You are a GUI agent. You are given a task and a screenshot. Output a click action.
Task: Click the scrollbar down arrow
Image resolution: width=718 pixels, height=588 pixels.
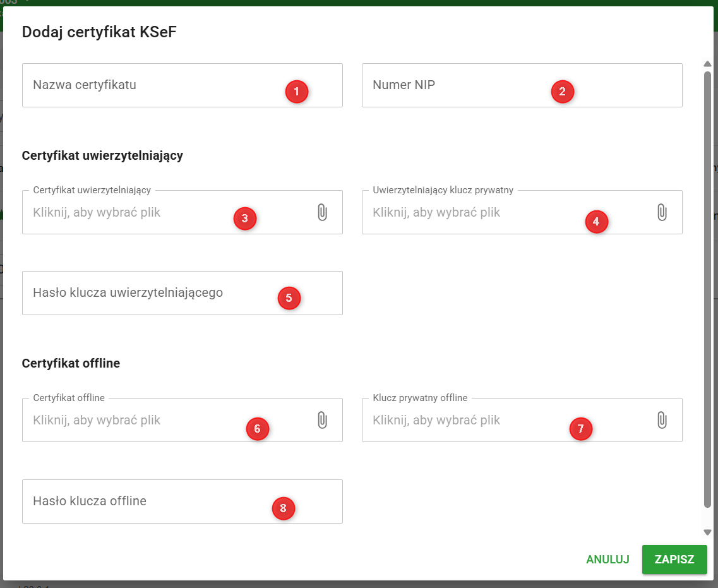coord(707,532)
